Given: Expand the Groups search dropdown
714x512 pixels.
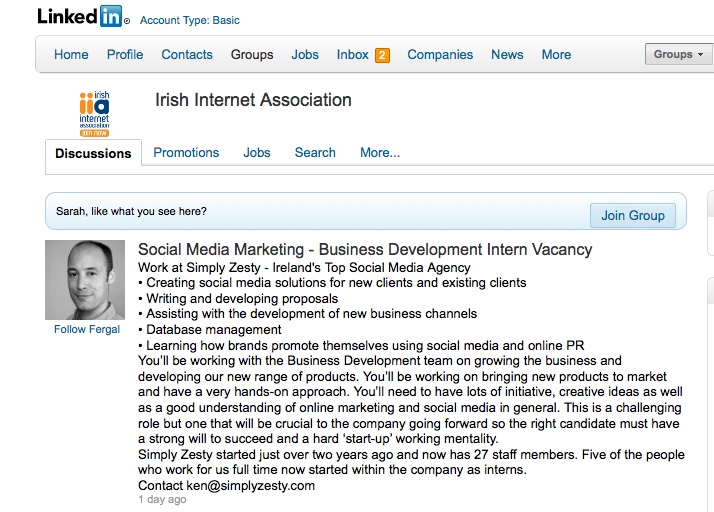Looking at the screenshot, I should [678, 55].
